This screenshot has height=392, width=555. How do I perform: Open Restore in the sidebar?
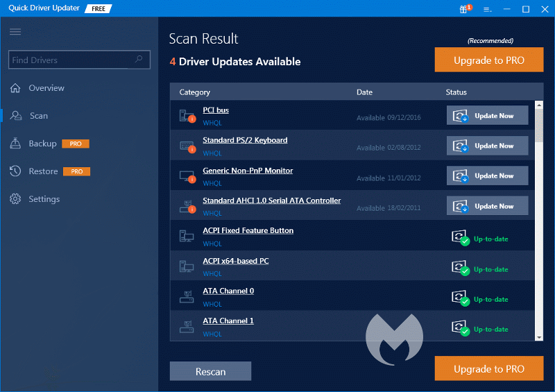[43, 171]
